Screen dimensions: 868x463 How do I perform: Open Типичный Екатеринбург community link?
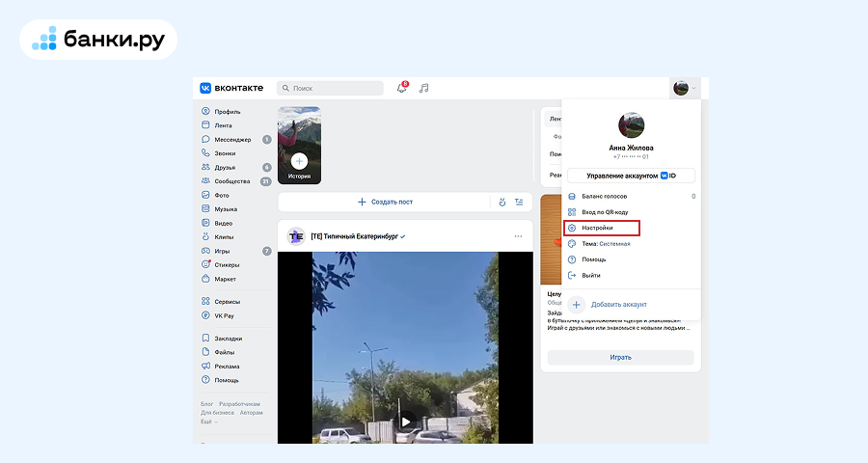tap(354, 236)
